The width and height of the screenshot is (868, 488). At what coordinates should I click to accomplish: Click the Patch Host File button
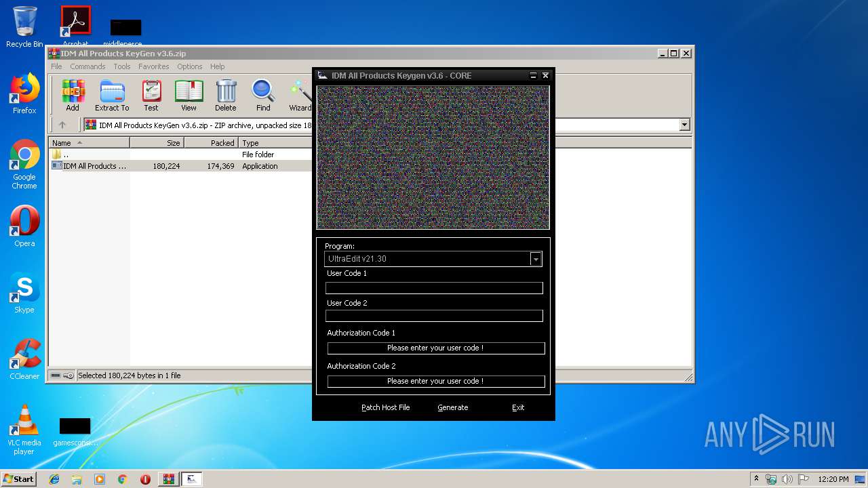pyautogui.click(x=385, y=407)
